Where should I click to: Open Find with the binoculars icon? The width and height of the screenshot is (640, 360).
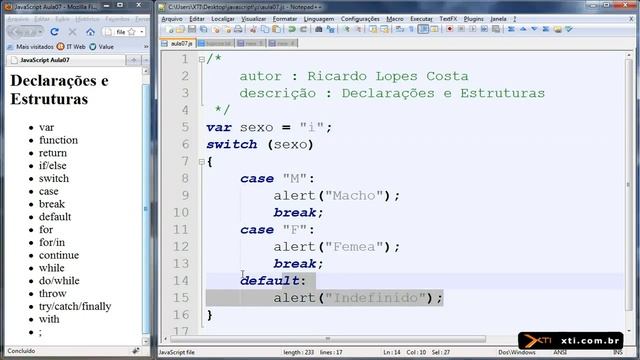coord(318,29)
